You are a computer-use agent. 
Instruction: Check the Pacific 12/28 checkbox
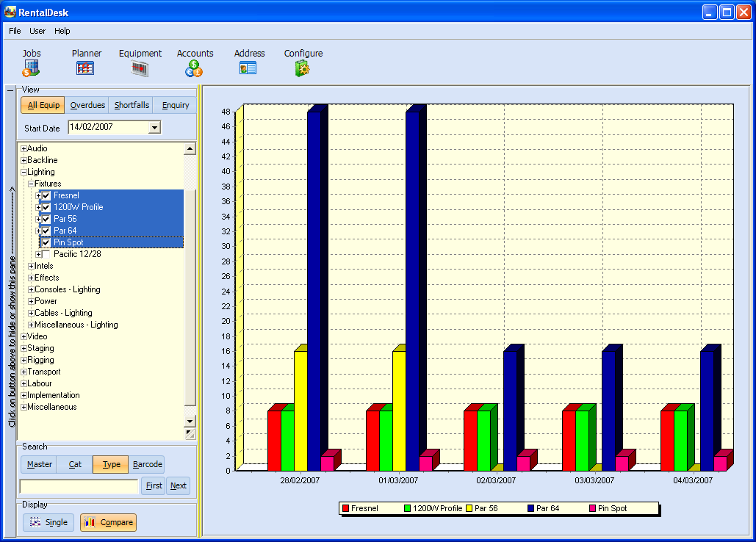[46, 254]
